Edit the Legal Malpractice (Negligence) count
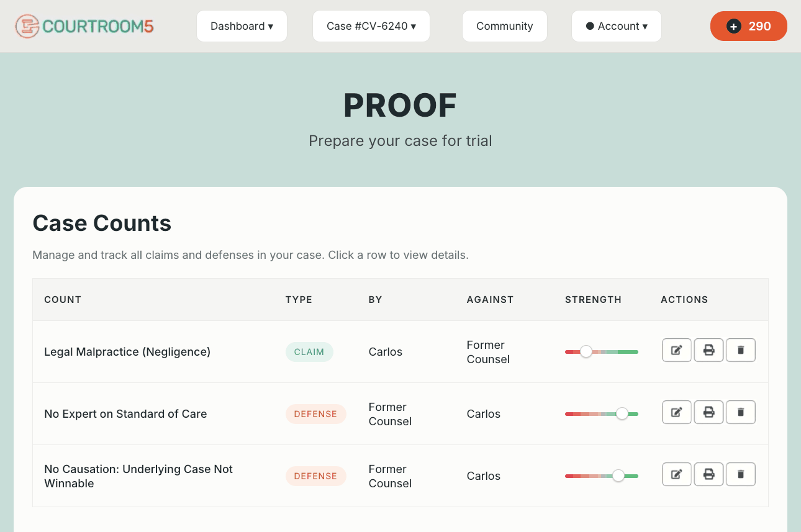The image size is (801, 532). [x=677, y=350]
